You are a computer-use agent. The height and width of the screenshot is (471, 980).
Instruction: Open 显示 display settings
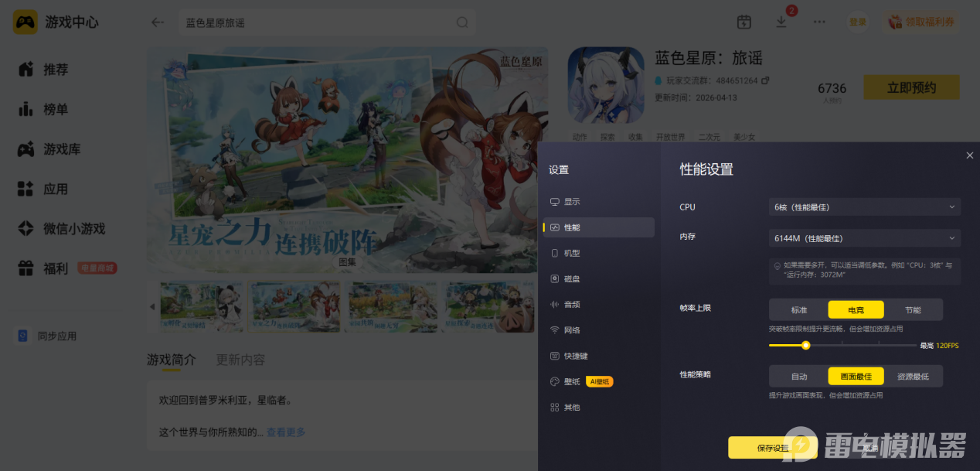point(598,202)
